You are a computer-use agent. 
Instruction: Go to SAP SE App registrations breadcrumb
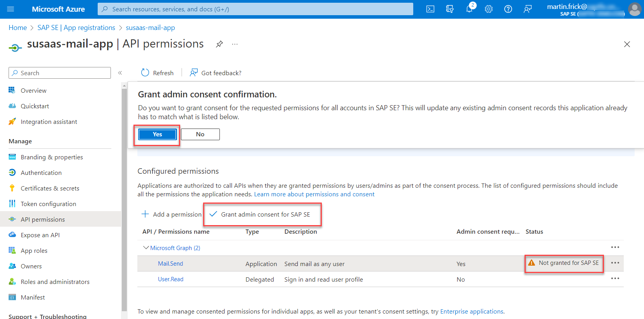click(76, 28)
